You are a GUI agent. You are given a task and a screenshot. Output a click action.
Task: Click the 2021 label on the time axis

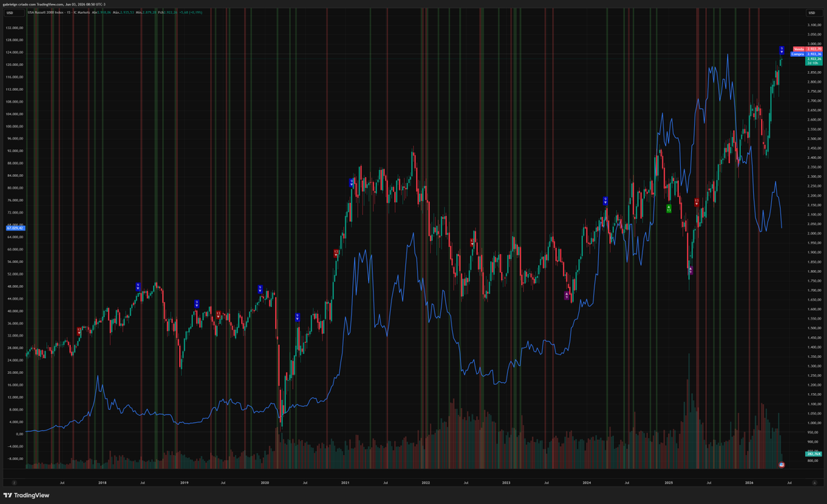(345, 483)
